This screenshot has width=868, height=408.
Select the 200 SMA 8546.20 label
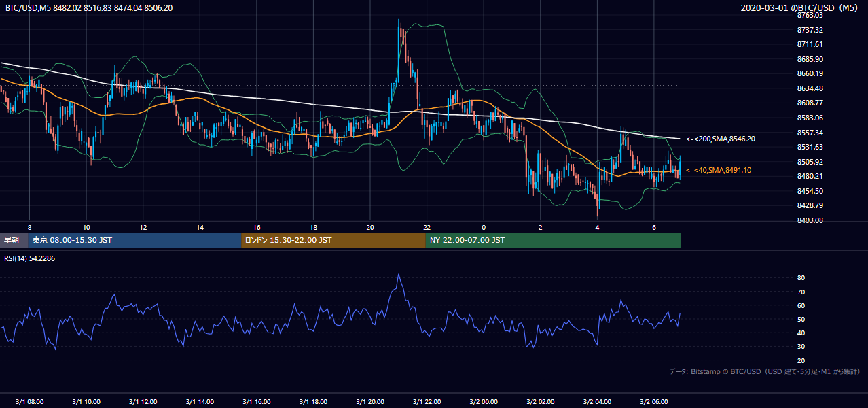pos(721,139)
